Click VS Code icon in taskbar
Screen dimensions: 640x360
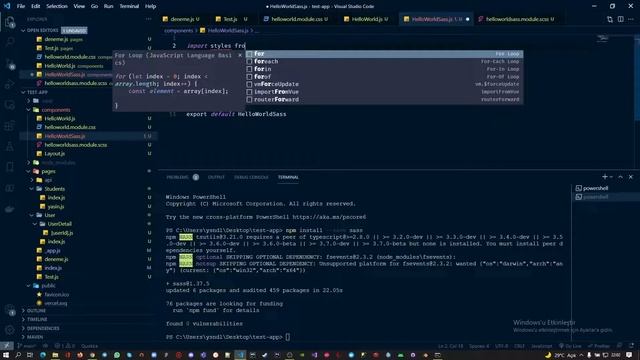(240, 355)
